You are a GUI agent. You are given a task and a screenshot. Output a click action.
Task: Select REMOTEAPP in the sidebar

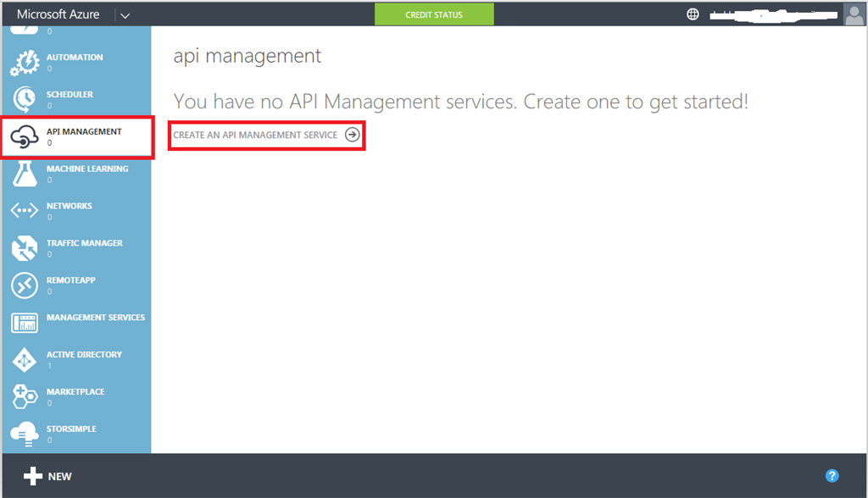pos(71,279)
